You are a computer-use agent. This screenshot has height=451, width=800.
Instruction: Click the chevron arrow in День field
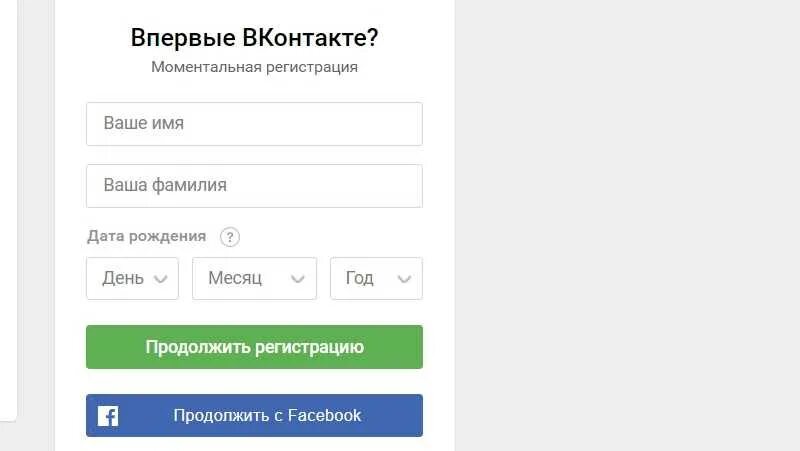click(x=161, y=279)
